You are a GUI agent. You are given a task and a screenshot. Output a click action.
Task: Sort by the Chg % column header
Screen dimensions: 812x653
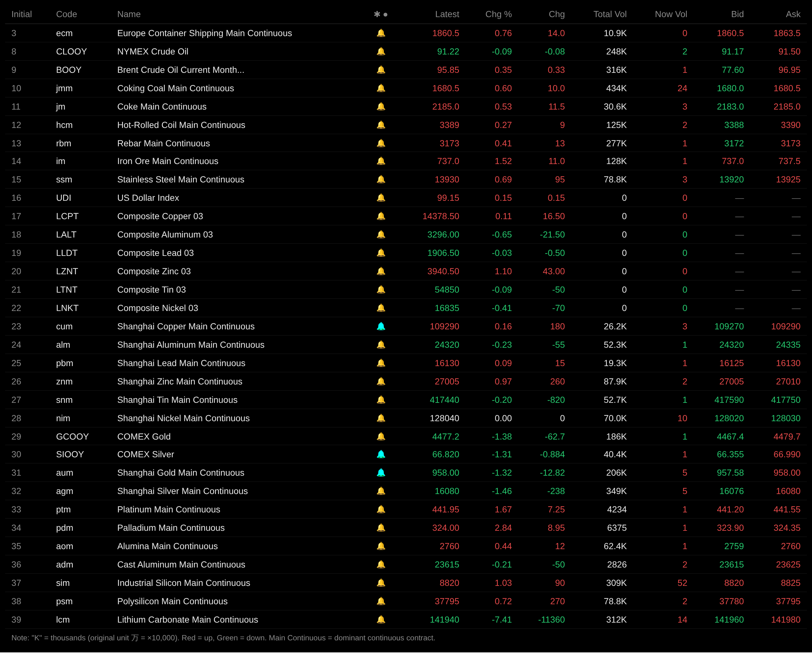[x=498, y=14]
